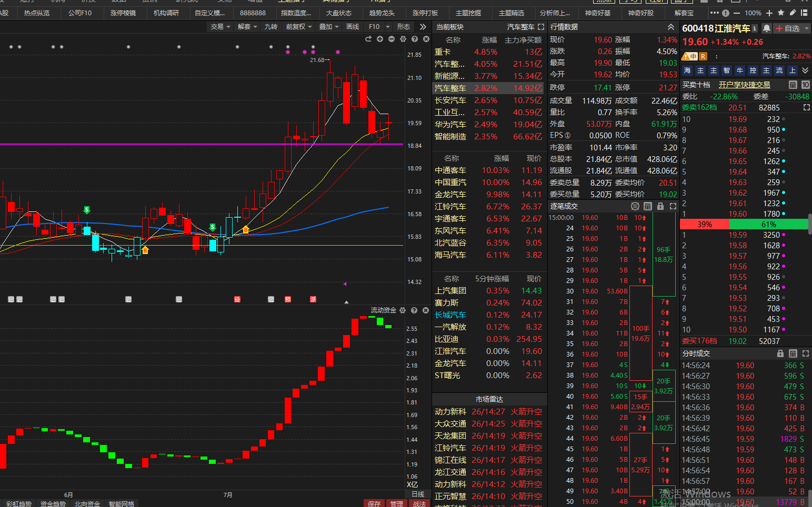Viewport: 812px width, 507px height.
Task: Click the 画线 drawing button
Action: (x=353, y=26)
